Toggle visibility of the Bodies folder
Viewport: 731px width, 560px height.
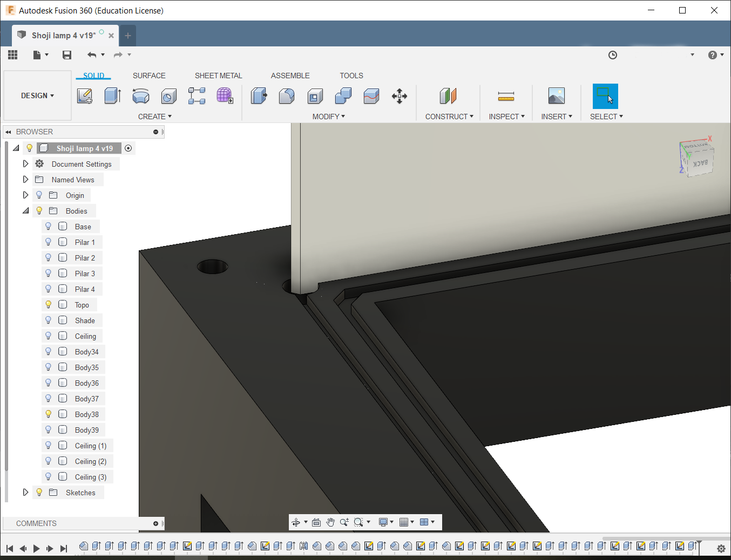point(39,211)
